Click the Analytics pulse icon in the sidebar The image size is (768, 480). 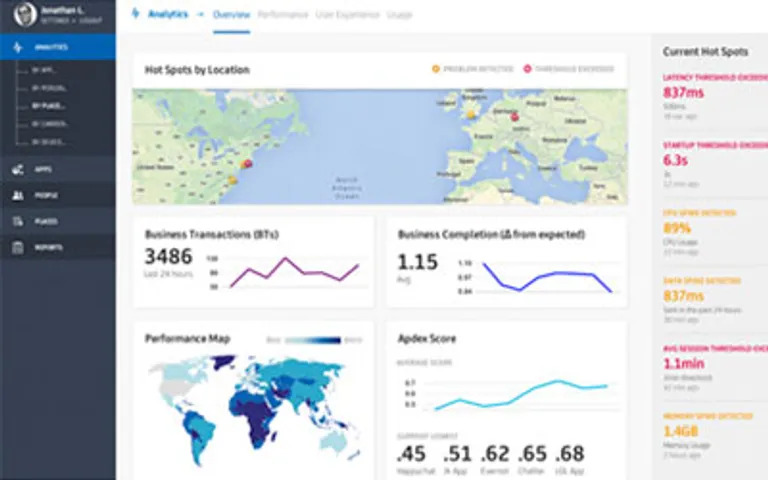[x=18, y=47]
